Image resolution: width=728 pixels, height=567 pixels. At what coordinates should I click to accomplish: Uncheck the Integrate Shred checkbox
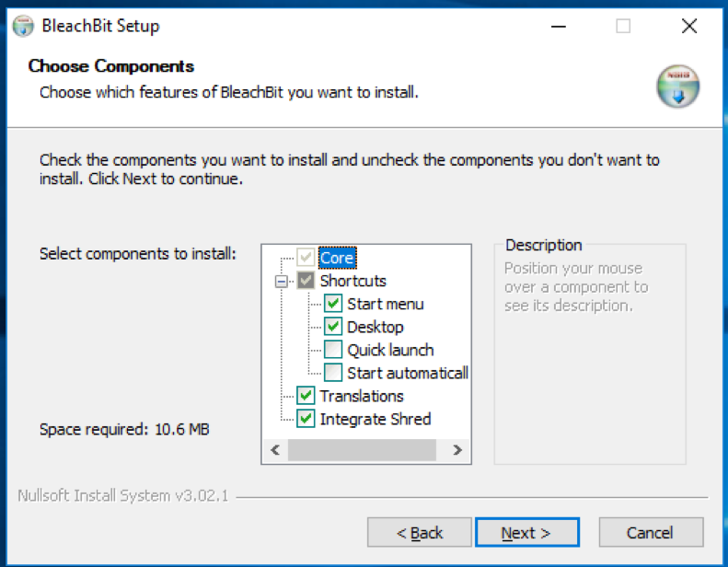(306, 419)
